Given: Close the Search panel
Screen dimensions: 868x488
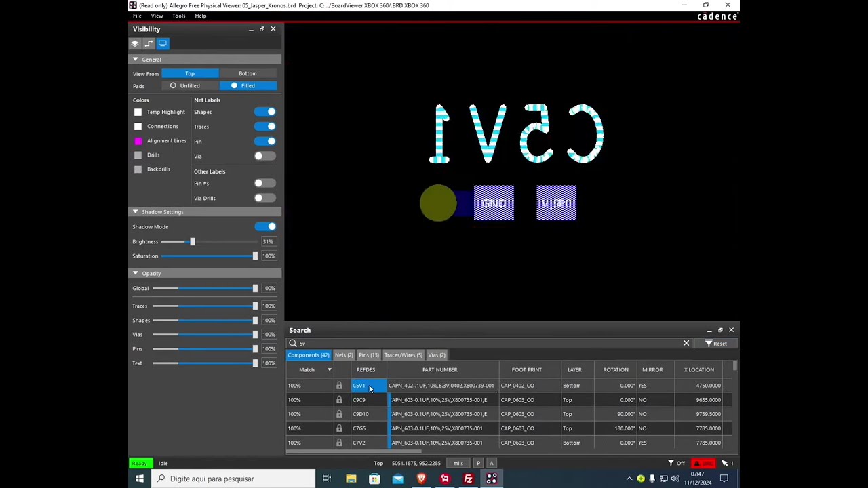Looking at the screenshot, I should click(731, 330).
